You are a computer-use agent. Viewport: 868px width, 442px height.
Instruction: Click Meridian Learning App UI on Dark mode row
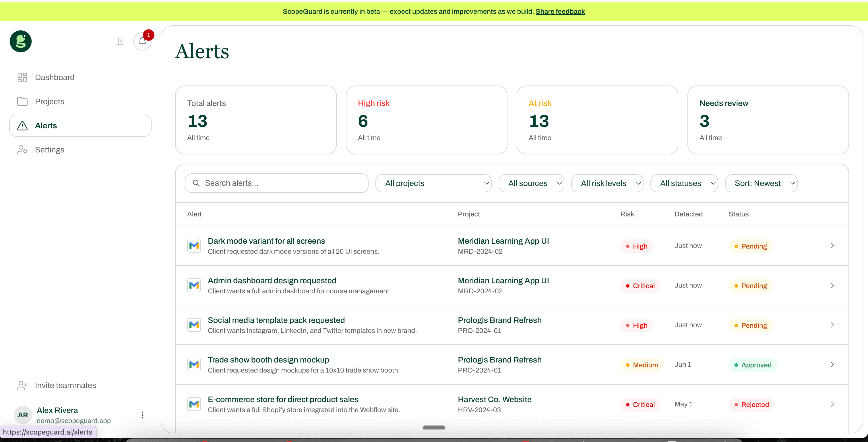(503, 241)
